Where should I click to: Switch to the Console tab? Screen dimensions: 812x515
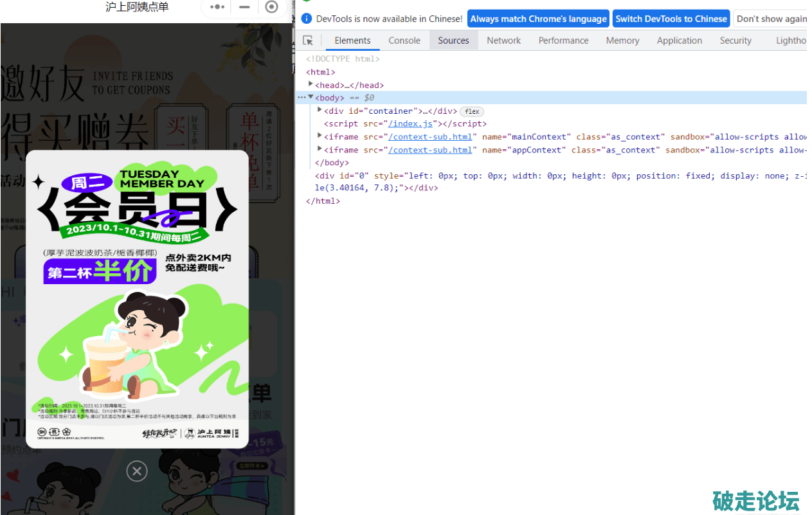(404, 41)
